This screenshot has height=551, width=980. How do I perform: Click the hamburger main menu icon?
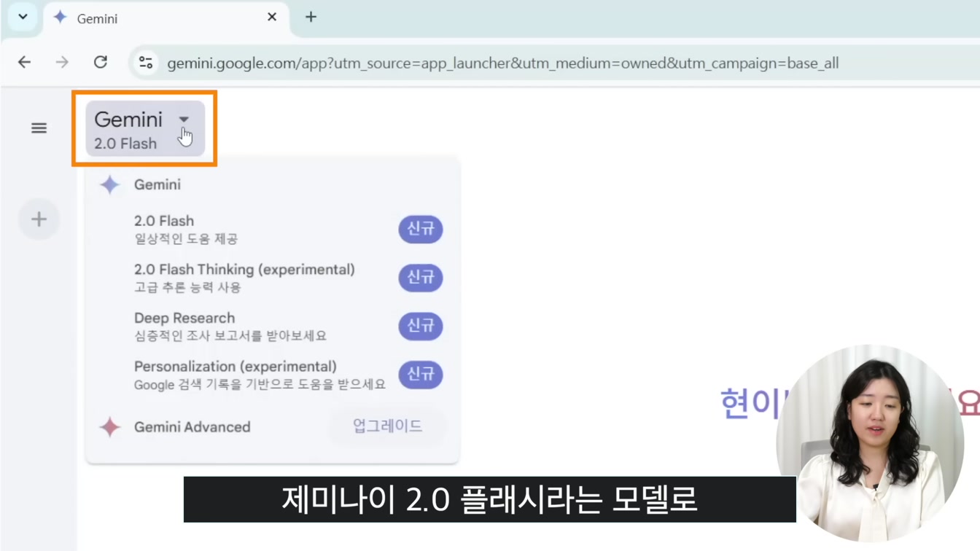tap(39, 128)
